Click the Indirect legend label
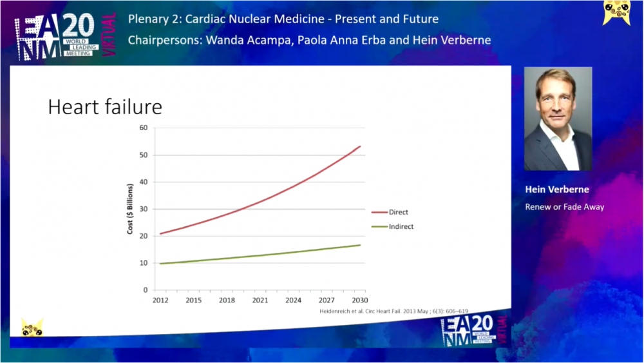644x363 pixels. coord(401,227)
